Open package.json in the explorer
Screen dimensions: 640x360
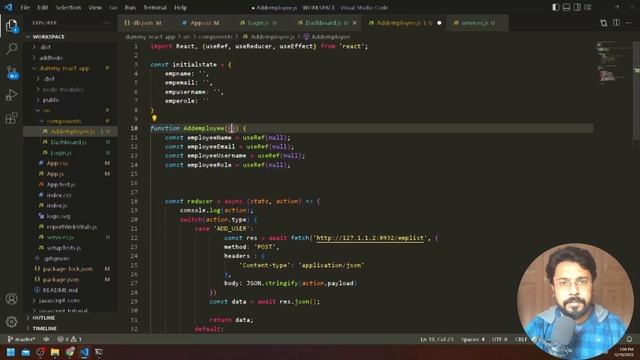coord(61,280)
